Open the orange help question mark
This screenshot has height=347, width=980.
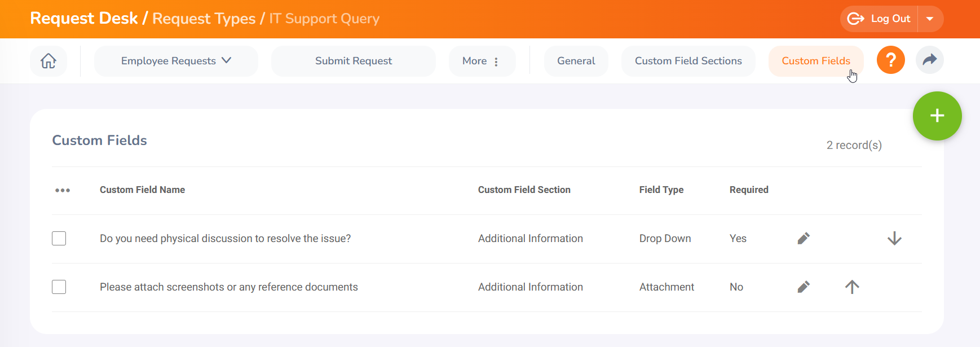(x=890, y=60)
